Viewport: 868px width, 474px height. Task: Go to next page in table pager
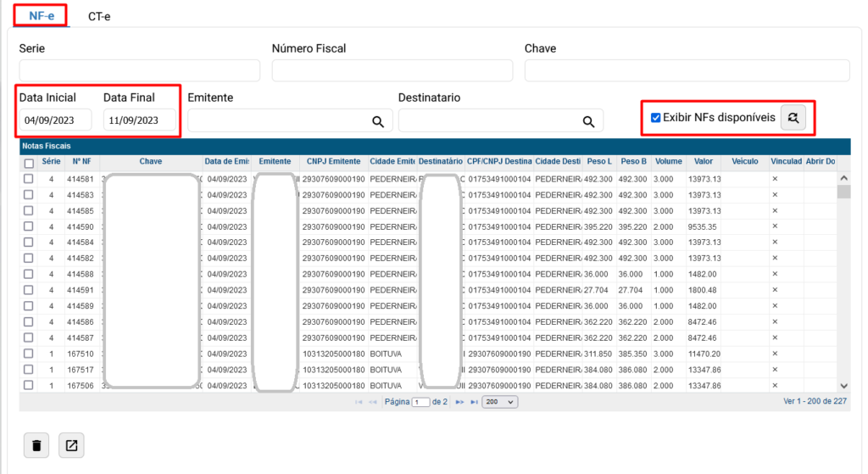pos(460,402)
